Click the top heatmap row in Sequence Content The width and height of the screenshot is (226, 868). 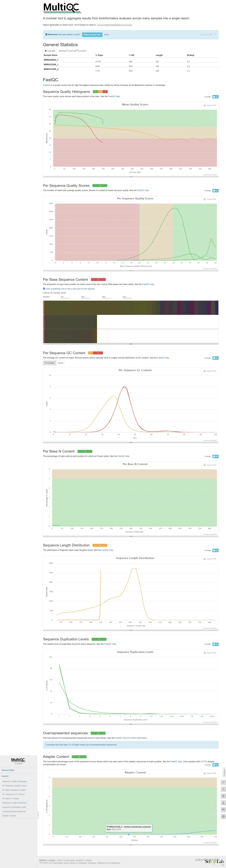(131, 308)
